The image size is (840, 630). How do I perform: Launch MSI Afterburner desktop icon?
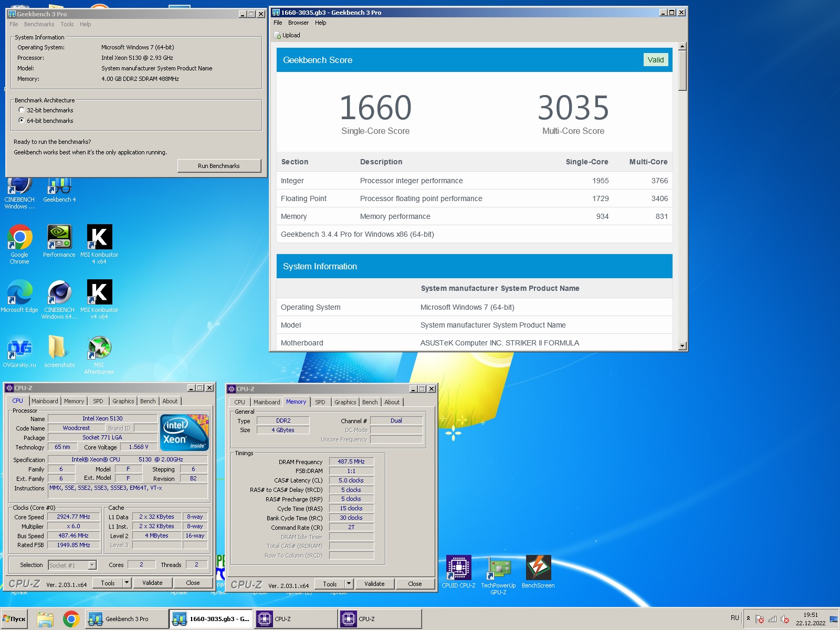99,354
